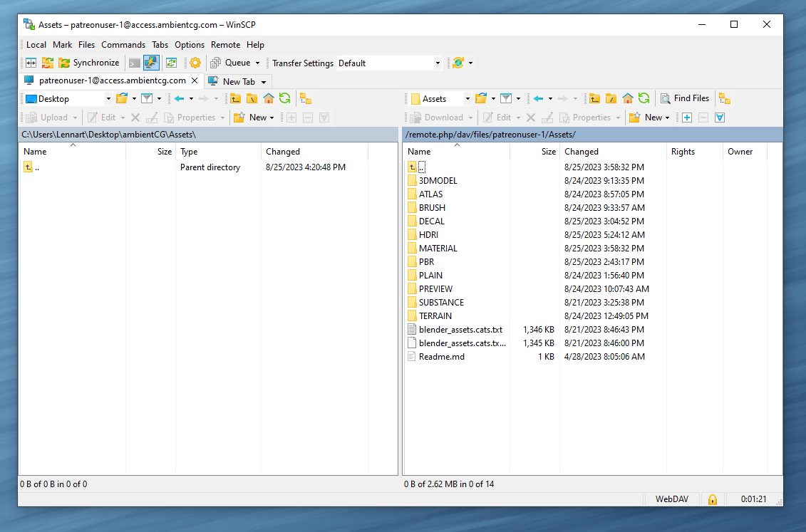This screenshot has width=806, height=532.
Task: Select the blender_assets.cats.txt file
Action: click(x=460, y=330)
